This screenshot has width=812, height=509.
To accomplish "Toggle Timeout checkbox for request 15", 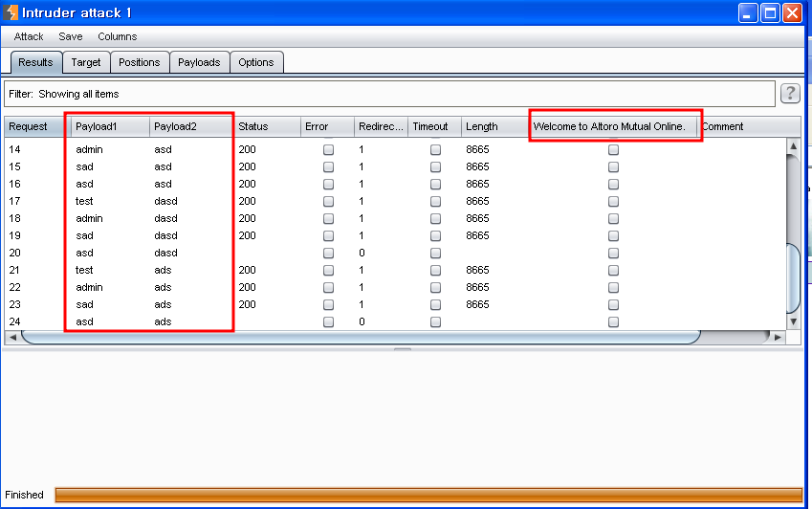I will point(435,166).
